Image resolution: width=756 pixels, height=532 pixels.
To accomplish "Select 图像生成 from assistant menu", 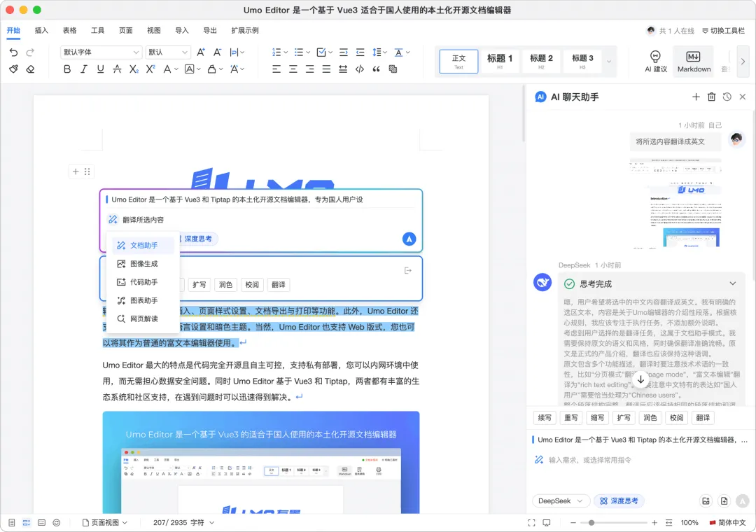I will [143, 264].
